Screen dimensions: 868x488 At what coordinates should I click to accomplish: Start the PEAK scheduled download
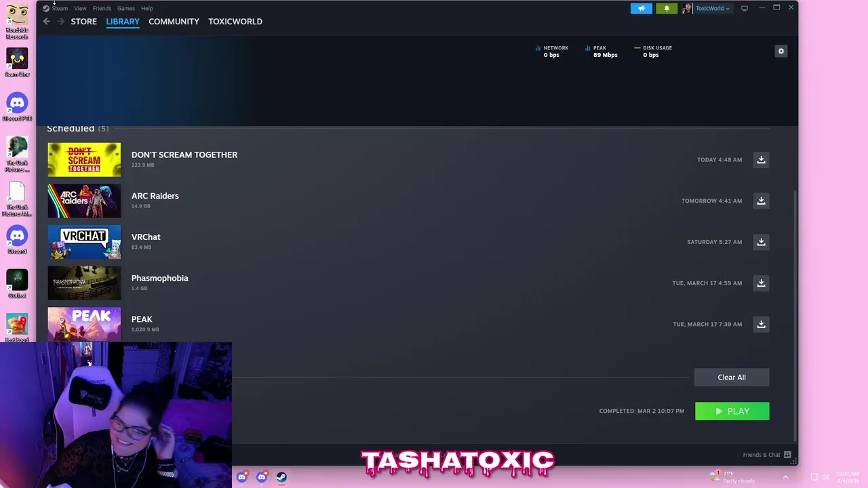click(761, 324)
